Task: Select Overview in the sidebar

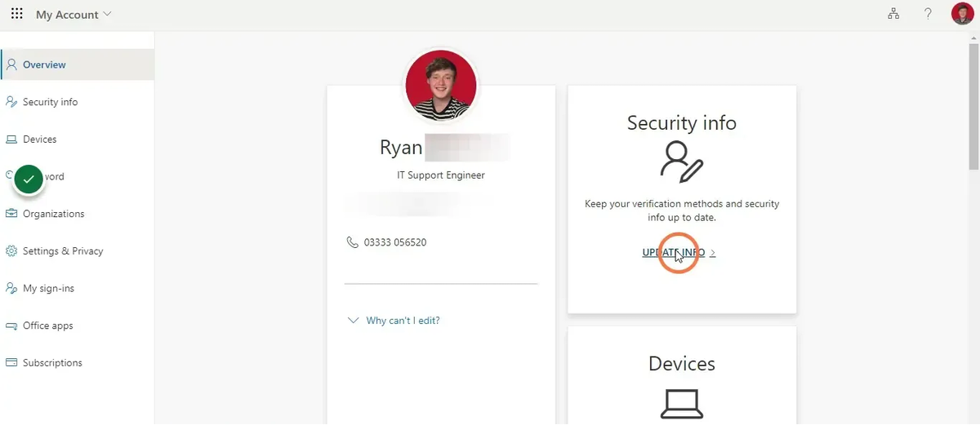Action: [78, 64]
